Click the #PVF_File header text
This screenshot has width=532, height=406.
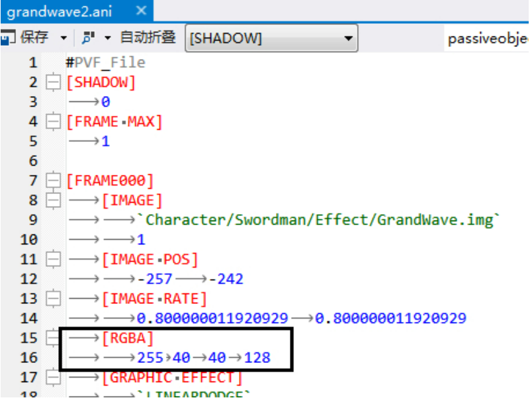[105, 63]
